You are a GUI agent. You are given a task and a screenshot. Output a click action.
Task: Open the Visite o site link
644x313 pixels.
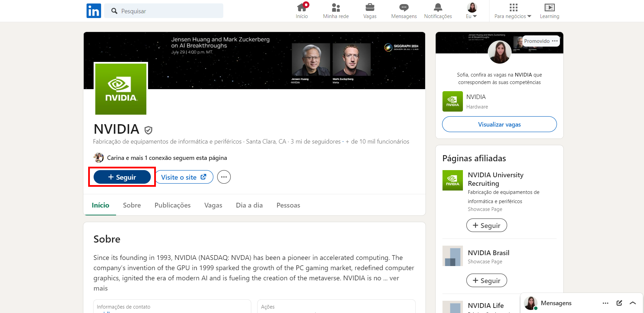184,177
